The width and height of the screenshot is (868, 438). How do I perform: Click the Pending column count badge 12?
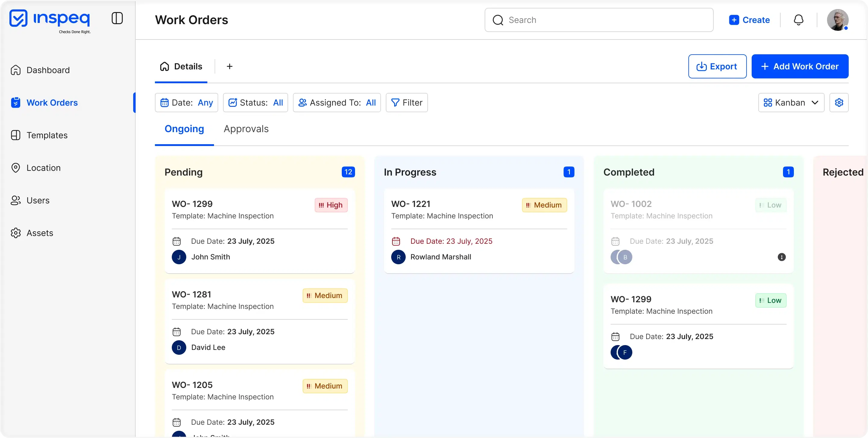348,172
